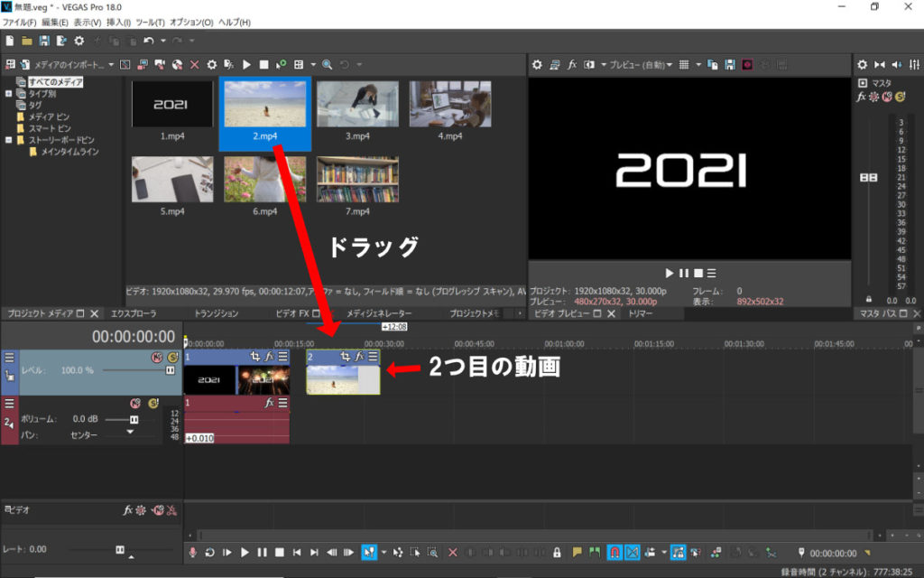Click the record button in transport bar

click(192, 552)
